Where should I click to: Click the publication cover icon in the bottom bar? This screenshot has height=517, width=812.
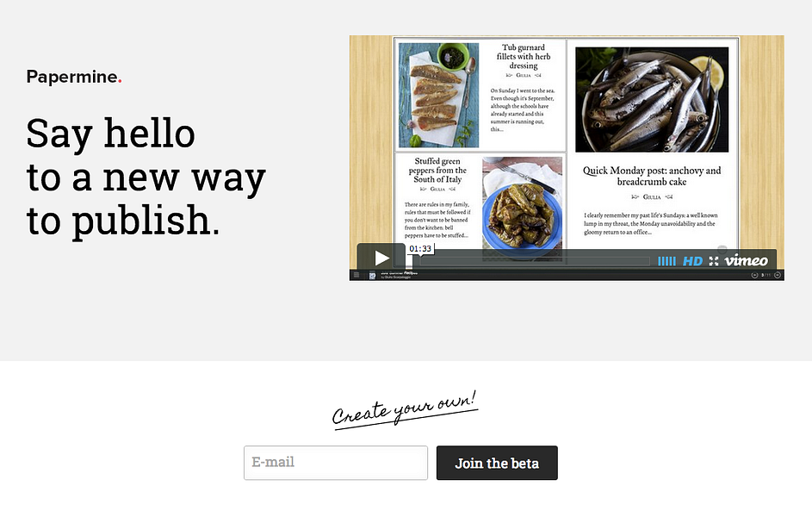(x=372, y=276)
